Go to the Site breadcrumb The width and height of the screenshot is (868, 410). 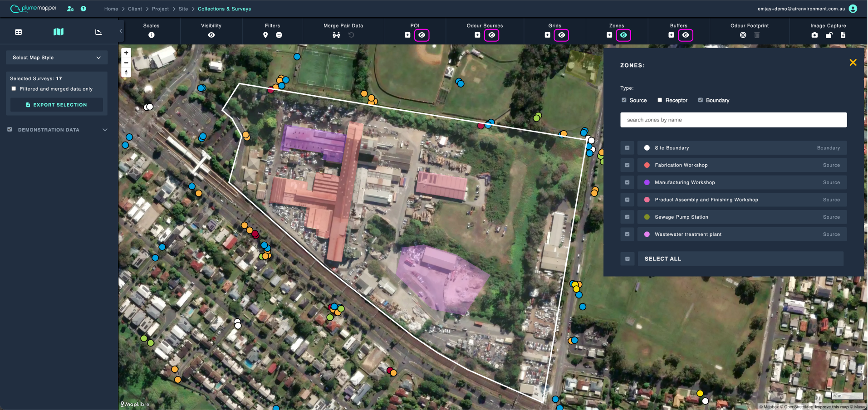click(x=183, y=9)
